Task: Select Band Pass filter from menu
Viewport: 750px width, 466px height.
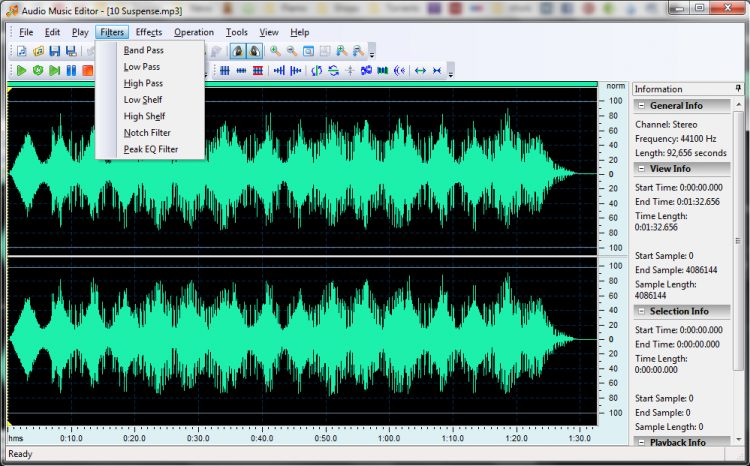Action: tap(143, 50)
